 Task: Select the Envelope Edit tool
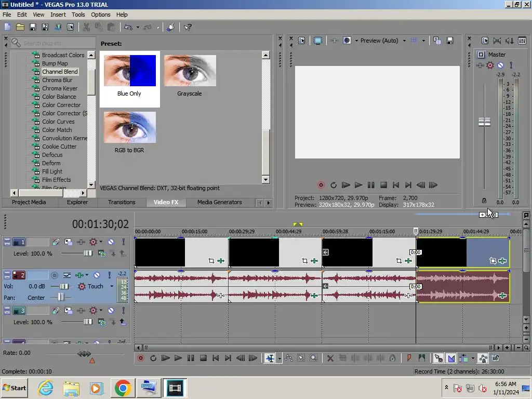[x=289, y=358]
